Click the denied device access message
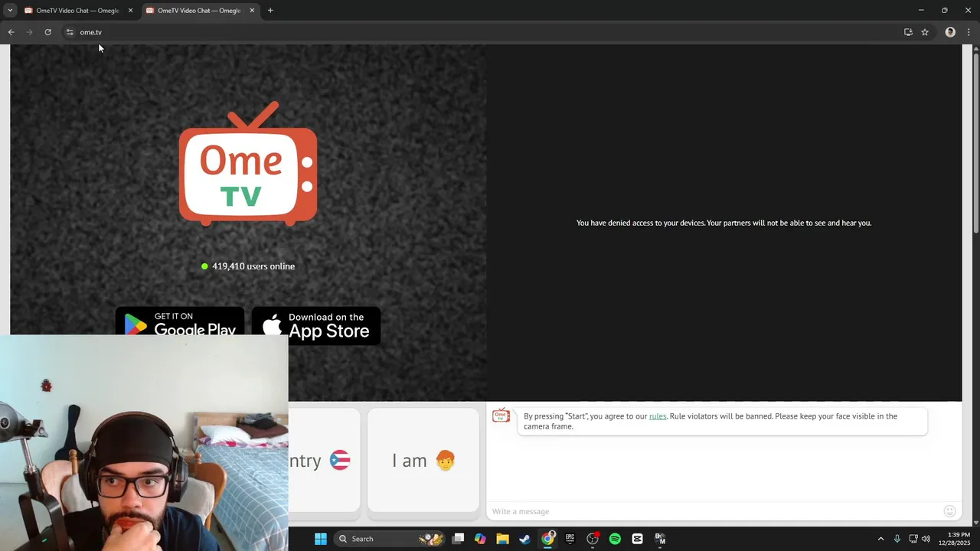 pyautogui.click(x=724, y=223)
